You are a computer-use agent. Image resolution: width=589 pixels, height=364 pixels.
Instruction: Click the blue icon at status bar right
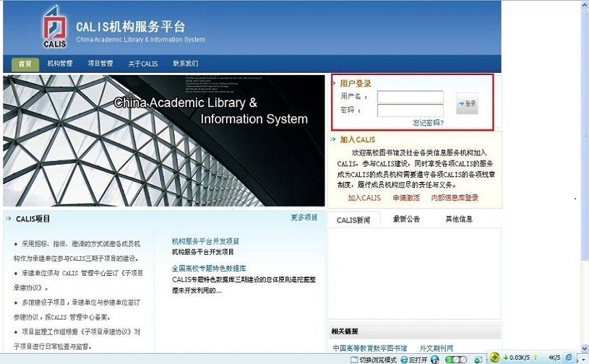569,357
